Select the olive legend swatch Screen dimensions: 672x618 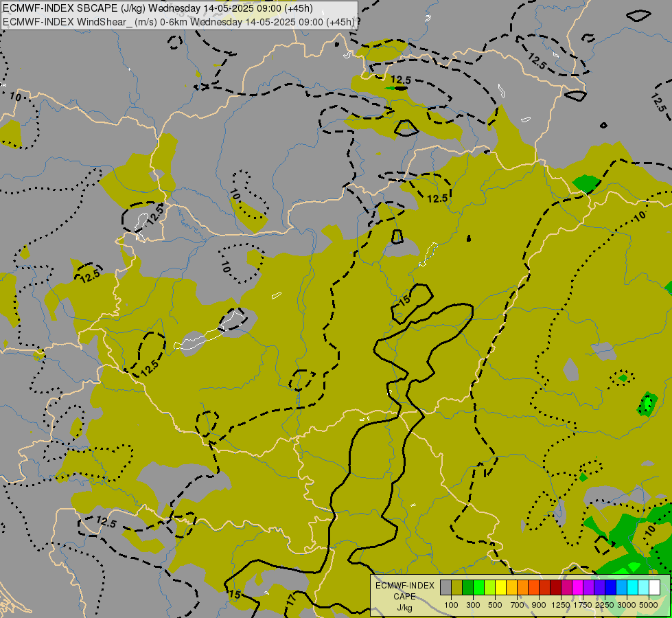[457, 588]
